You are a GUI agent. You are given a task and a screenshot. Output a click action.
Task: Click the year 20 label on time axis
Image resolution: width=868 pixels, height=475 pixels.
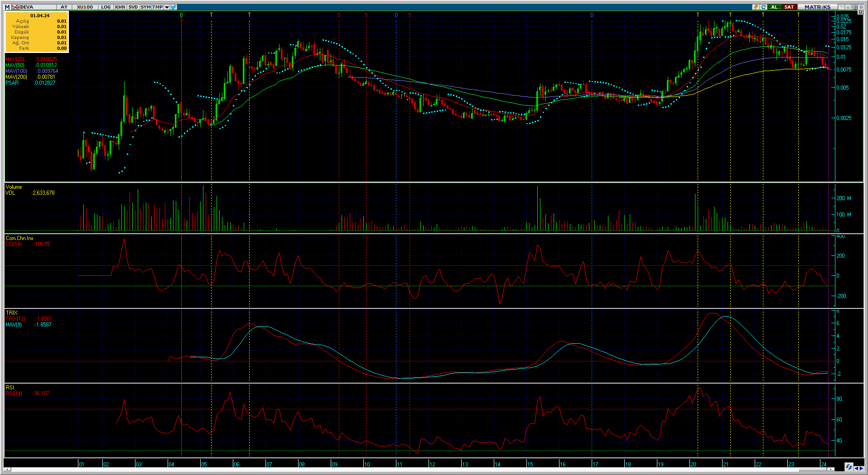pyautogui.click(x=693, y=464)
